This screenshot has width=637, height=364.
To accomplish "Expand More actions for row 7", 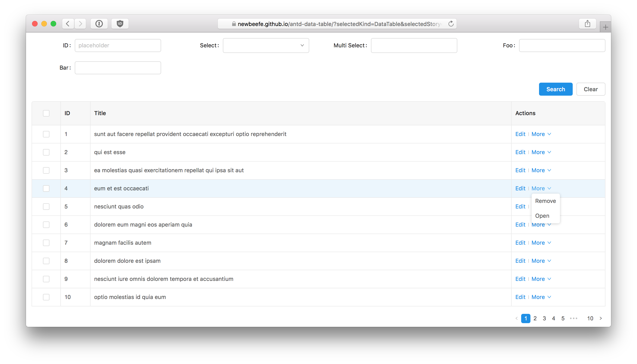I will tap(541, 242).
